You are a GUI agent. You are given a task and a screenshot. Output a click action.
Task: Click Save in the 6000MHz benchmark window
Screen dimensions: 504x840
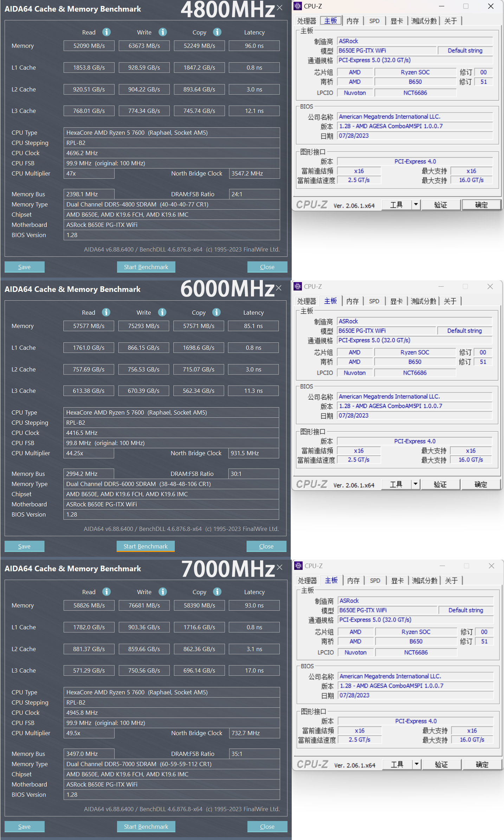coord(24,546)
